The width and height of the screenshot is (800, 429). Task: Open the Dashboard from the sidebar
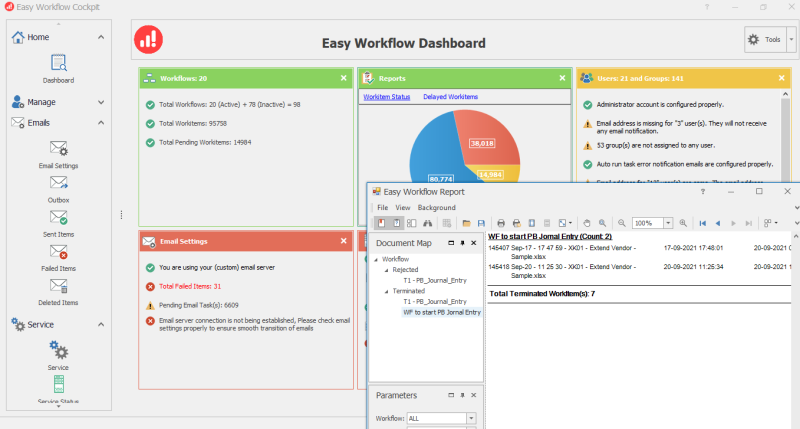coord(58,68)
